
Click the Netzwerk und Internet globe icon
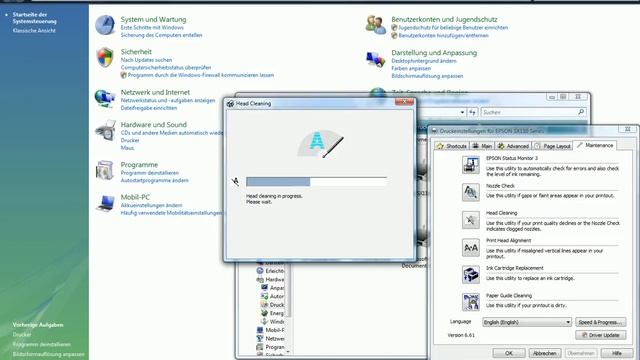click(x=105, y=98)
